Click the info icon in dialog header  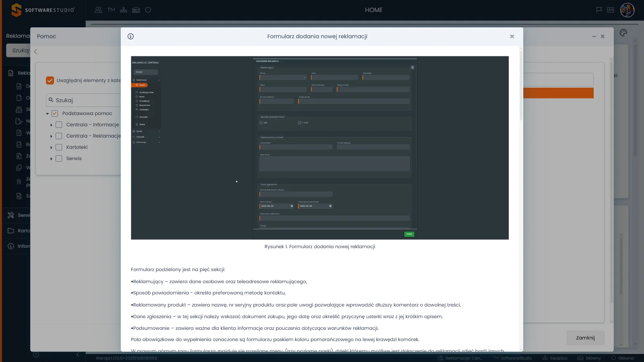pyautogui.click(x=130, y=36)
